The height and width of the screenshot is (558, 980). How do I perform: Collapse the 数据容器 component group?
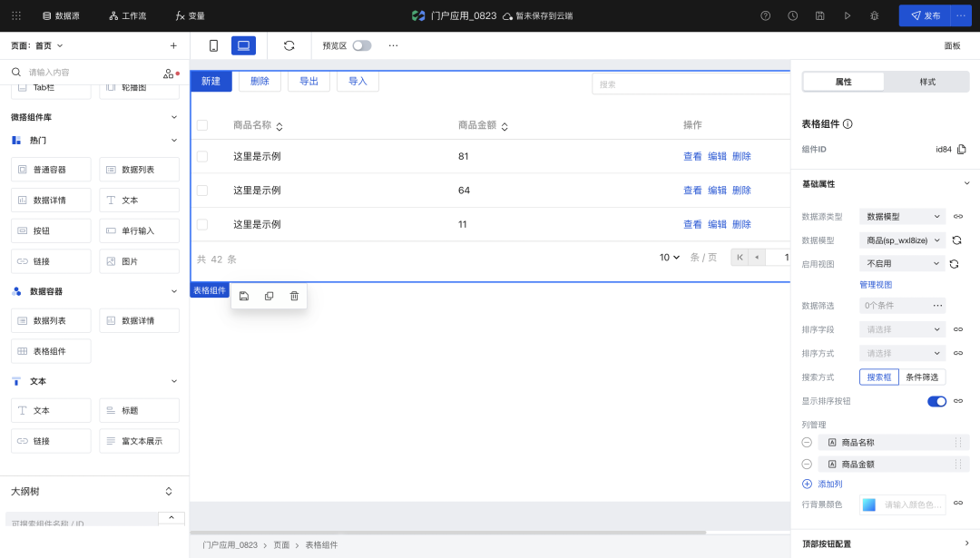point(173,291)
